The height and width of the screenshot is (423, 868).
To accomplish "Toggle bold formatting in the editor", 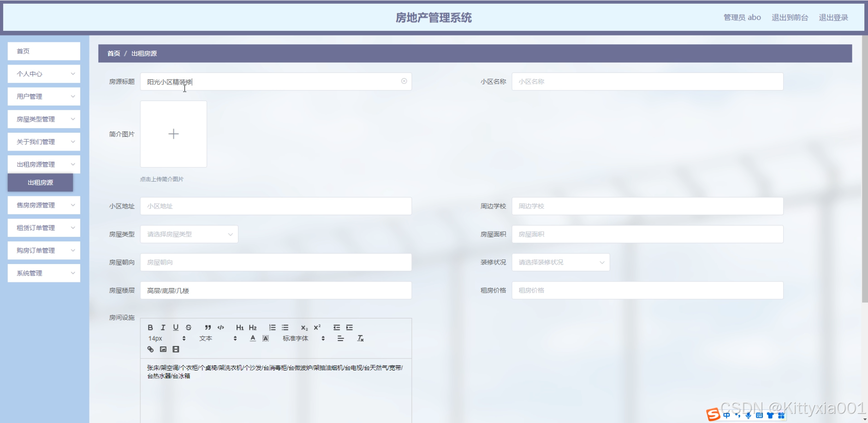I will point(150,328).
